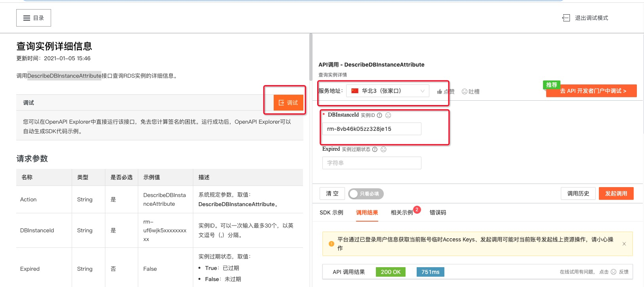Click the 751ms latency badge
The image size is (644, 287).
[431, 272]
